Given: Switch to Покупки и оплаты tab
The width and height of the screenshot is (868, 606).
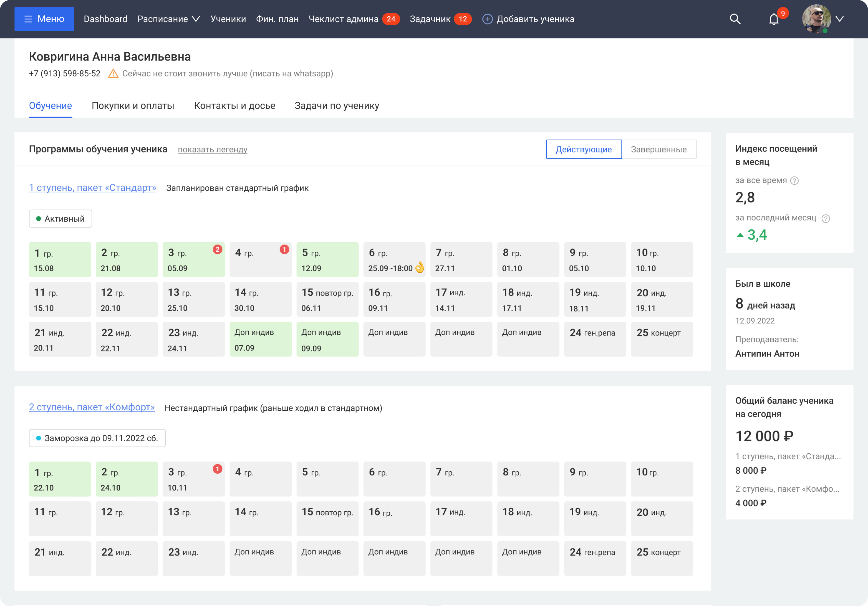Looking at the screenshot, I should [133, 106].
